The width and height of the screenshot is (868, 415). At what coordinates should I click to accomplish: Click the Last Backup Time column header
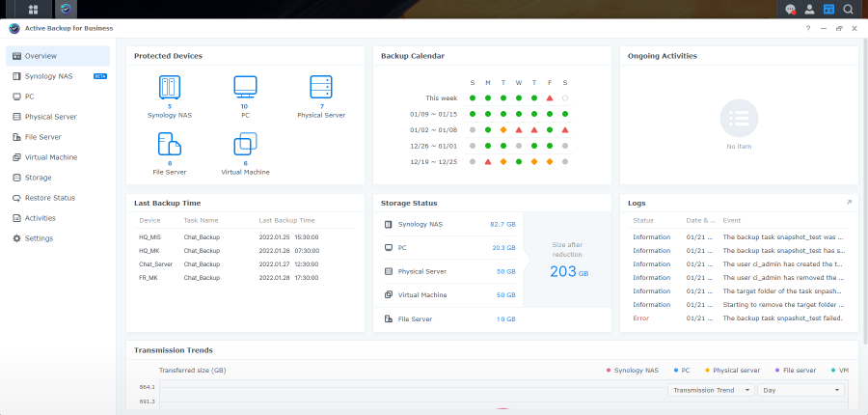coord(286,220)
